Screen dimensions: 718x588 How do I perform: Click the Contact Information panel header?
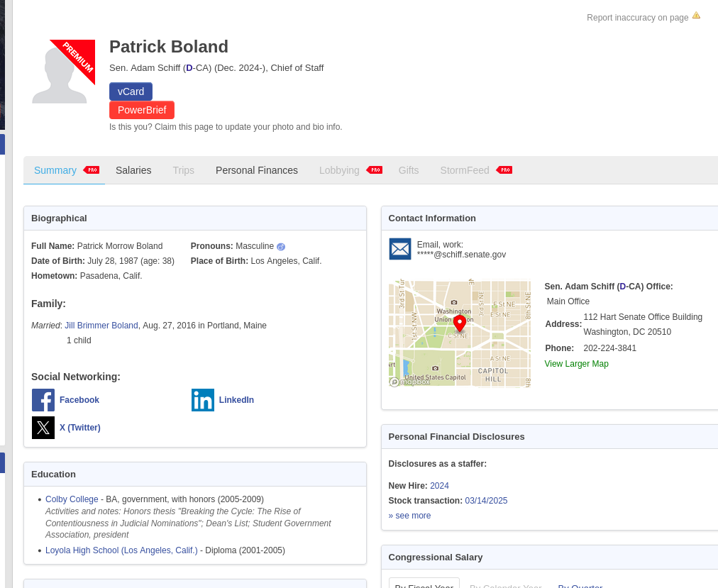(549, 218)
